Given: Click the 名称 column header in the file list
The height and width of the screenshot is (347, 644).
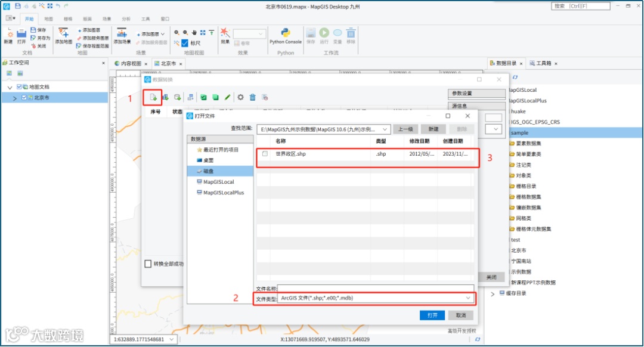Looking at the screenshot, I should click(280, 141).
